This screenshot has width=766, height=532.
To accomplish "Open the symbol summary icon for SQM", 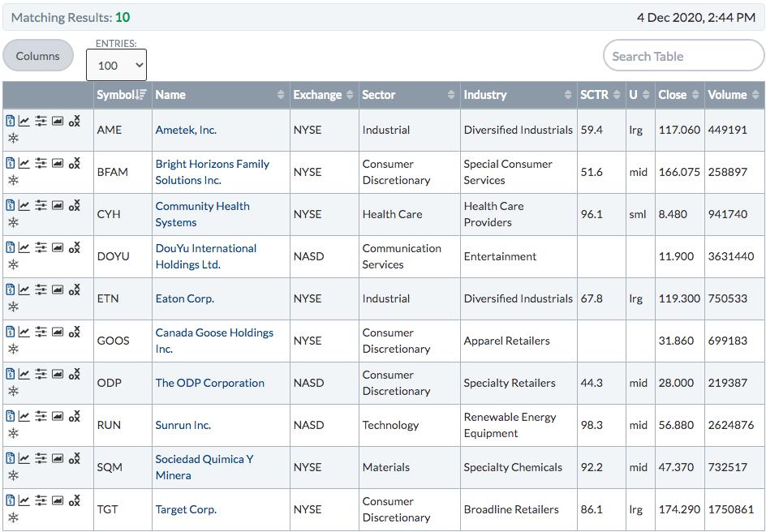I will point(11,458).
